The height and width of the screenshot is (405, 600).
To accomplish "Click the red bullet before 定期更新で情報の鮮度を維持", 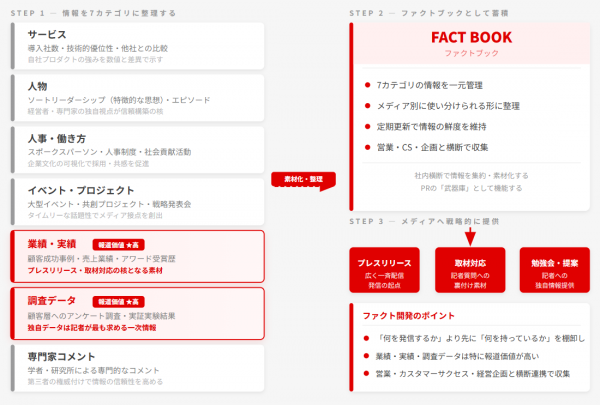I will pyautogui.click(x=368, y=126).
